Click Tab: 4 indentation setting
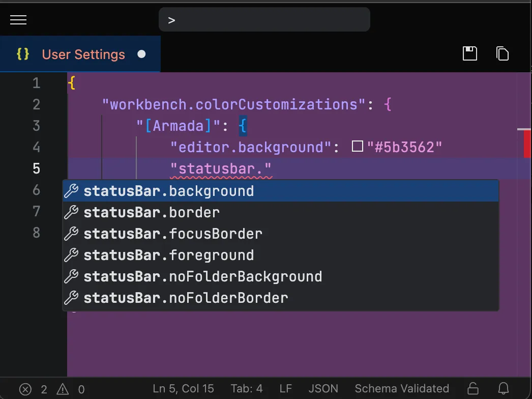Screen dimensions: 532x399 [x=247, y=389]
